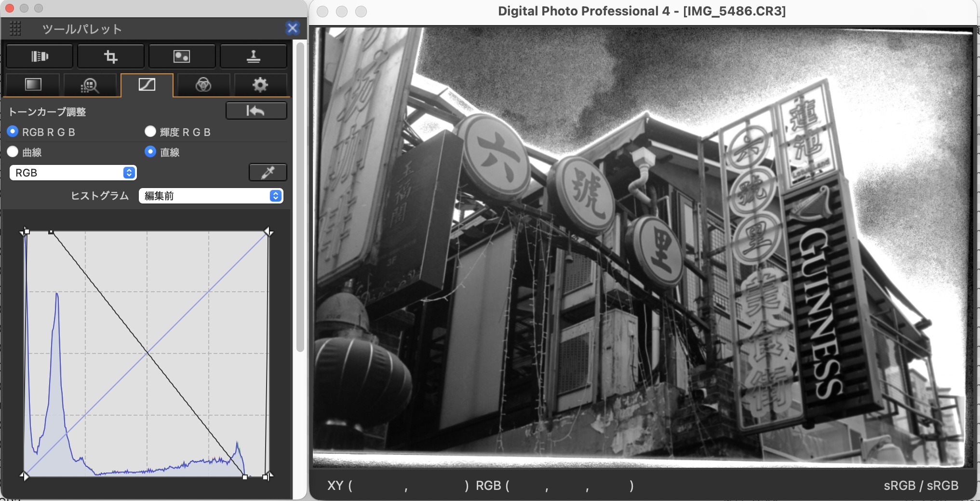Screen dimensions: 980x501
Task: Select the dust delete stamp tool icon
Action: click(253, 56)
